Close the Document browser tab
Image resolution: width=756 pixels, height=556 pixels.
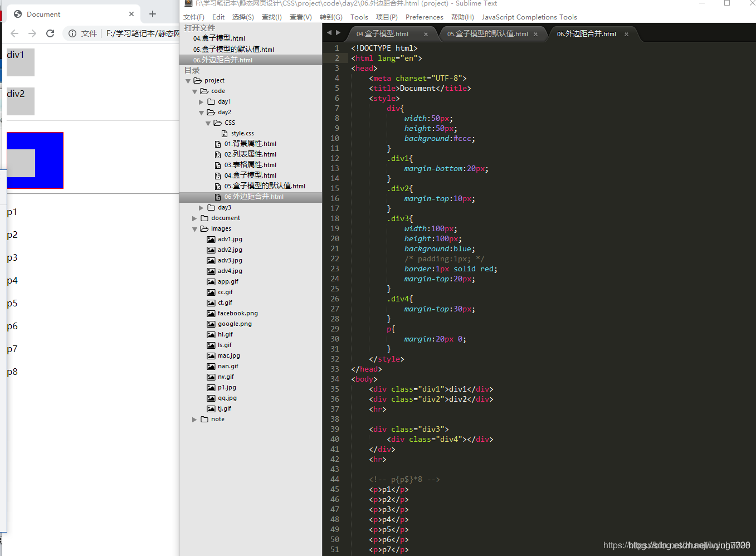pos(131,14)
